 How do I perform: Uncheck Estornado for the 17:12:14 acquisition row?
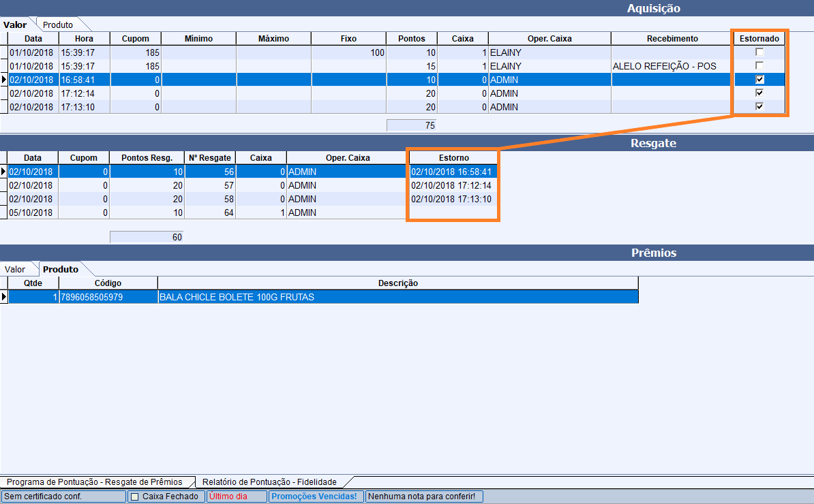click(759, 93)
